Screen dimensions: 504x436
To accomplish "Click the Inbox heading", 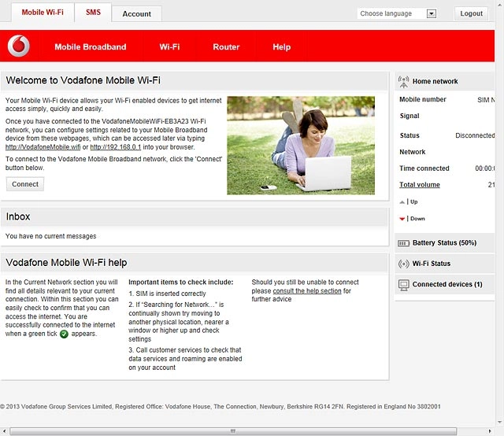I will pos(18,216).
